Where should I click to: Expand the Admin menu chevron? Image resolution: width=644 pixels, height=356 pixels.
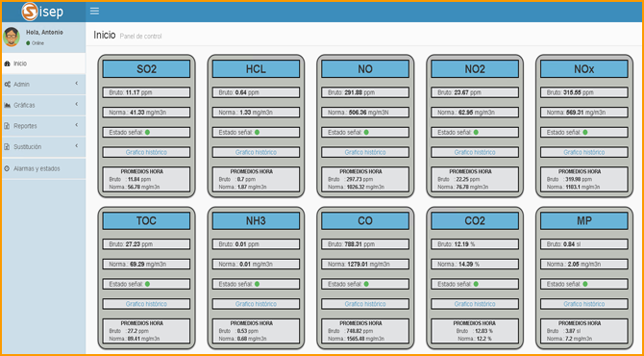pos(77,84)
